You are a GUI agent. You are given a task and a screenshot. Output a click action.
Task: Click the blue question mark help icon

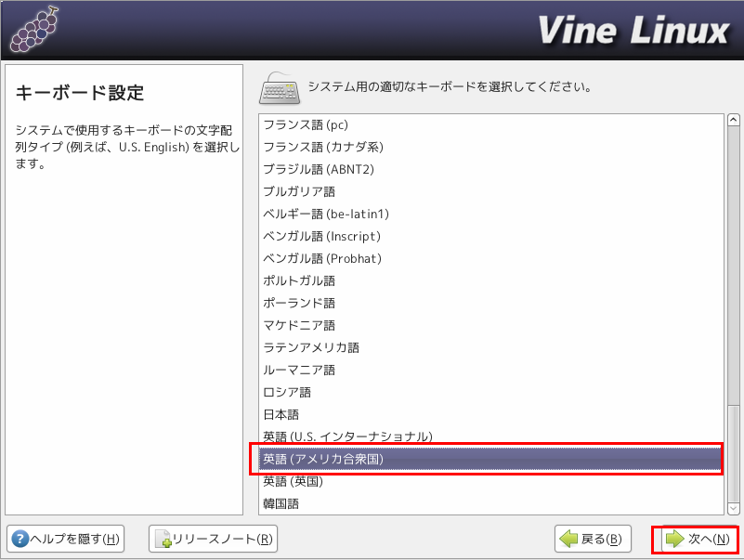click(x=20, y=539)
